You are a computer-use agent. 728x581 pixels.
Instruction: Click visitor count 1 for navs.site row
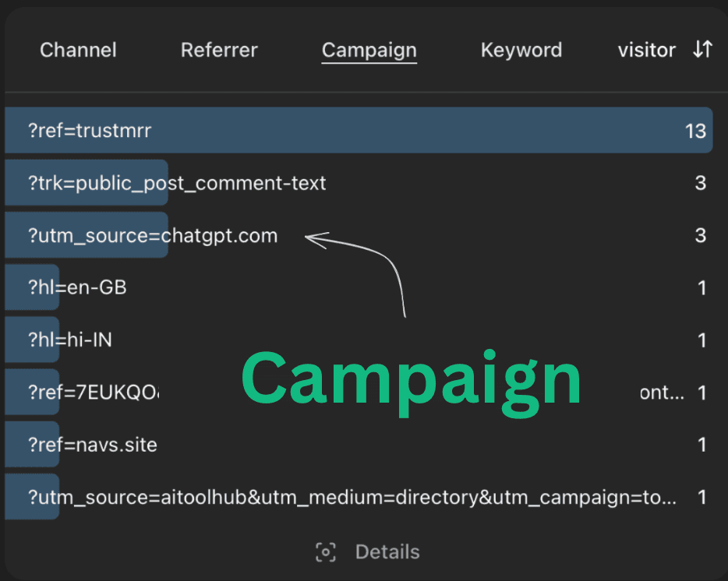pyautogui.click(x=702, y=445)
